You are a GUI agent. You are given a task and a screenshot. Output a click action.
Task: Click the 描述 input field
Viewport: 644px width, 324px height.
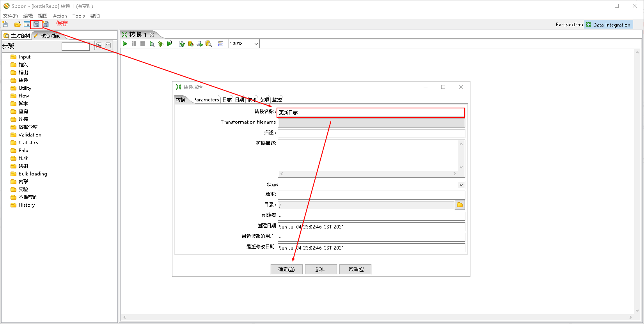(x=371, y=133)
